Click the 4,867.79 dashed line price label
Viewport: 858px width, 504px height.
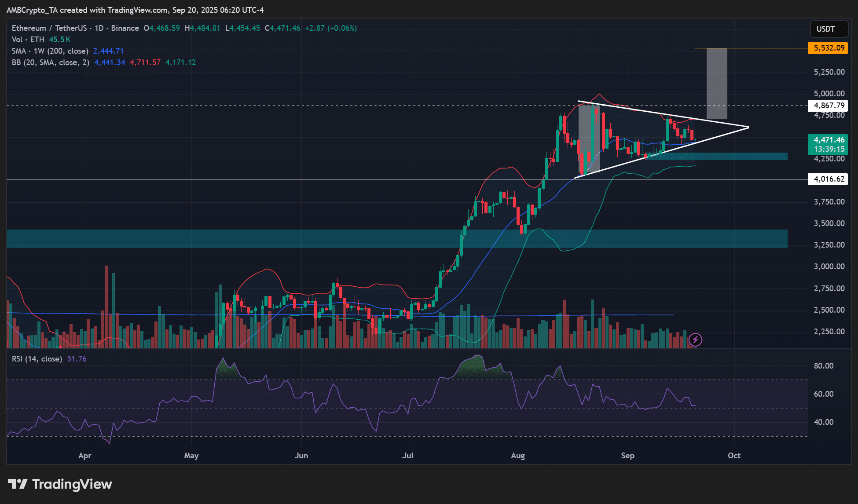click(828, 106)
